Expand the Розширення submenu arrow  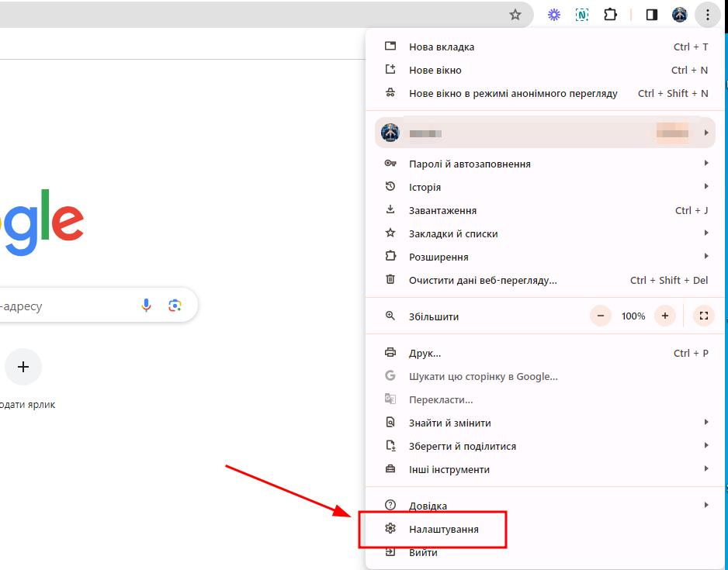706,256
